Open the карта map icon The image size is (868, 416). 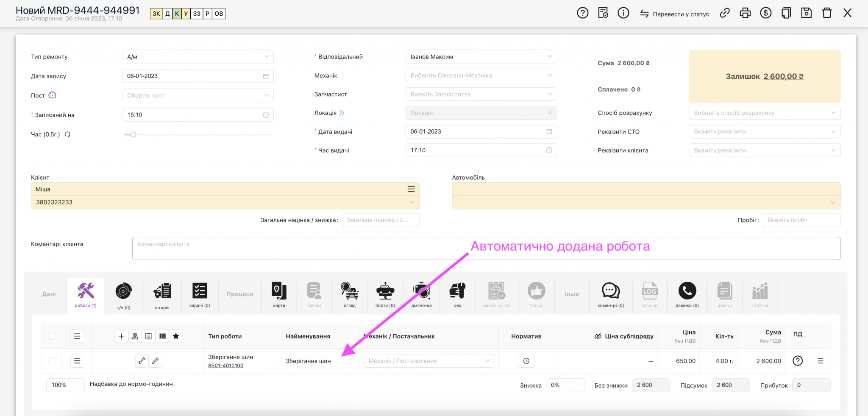pos(279,295)
